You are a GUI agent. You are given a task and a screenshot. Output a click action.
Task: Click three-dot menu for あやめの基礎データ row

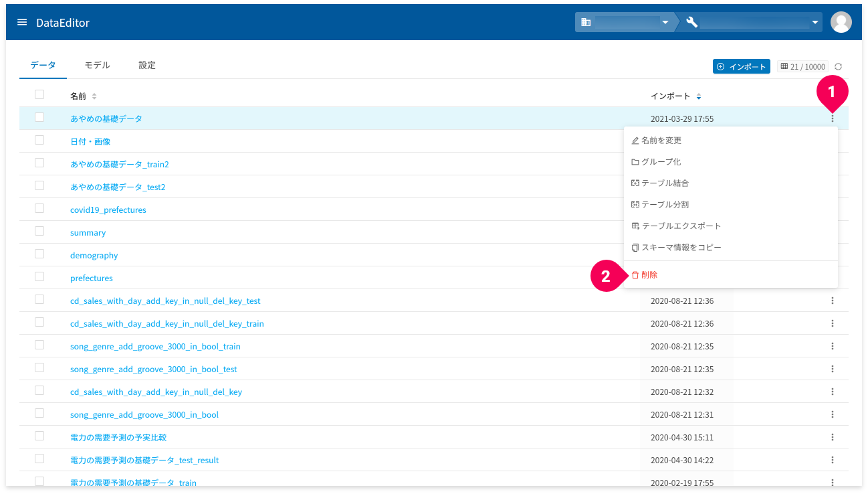pyautogui.click(x=833, y=118)
